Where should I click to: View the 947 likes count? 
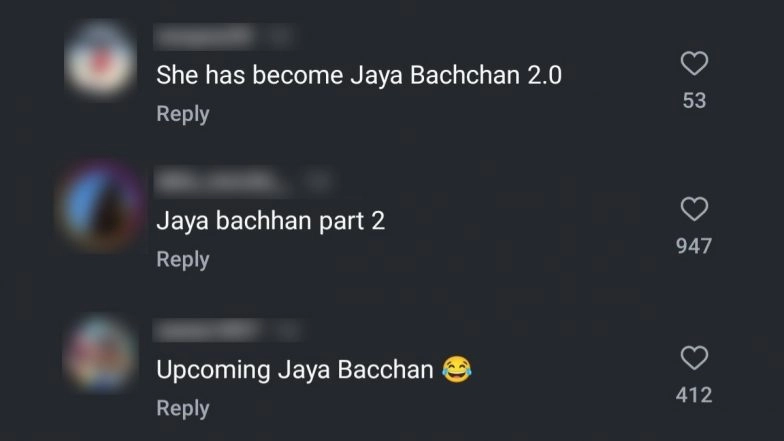click(694, 246)
